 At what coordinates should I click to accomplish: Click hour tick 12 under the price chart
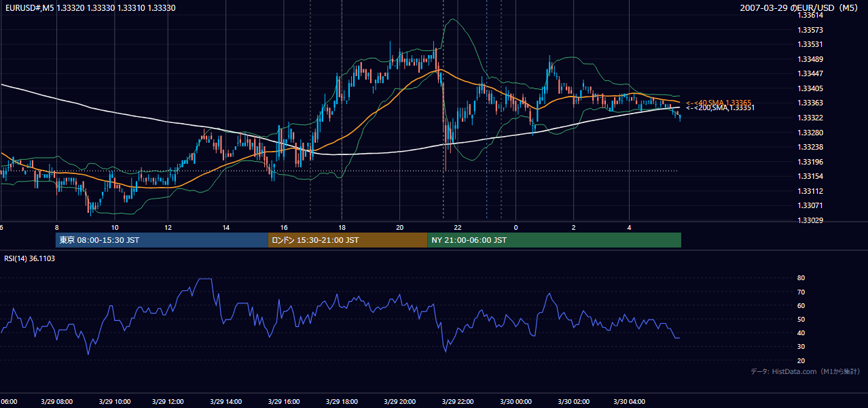167,227
